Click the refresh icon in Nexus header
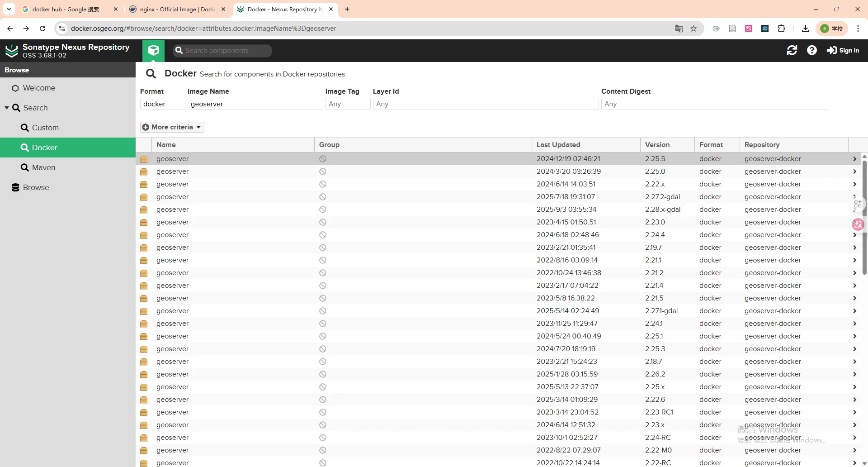 [792, 50]
